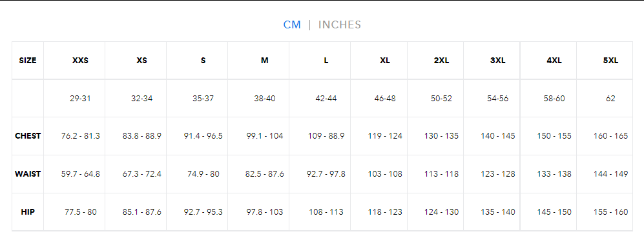Click the 5XL size column header
The image size is (644, 245).
[610, 61]
